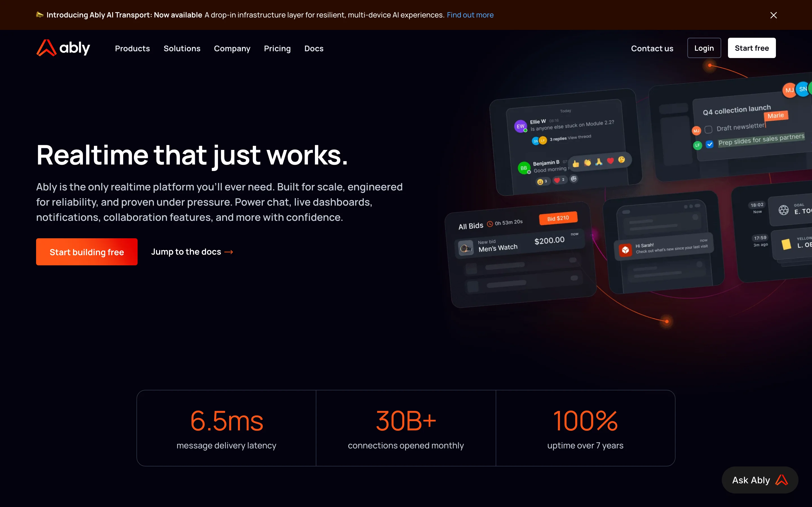
Task: Click the Ably icon in Ask Ably widget
Action: 782,480
